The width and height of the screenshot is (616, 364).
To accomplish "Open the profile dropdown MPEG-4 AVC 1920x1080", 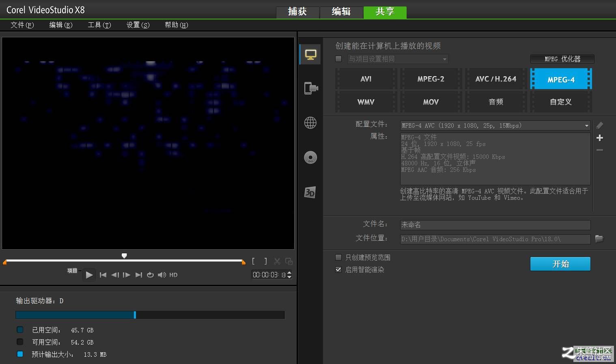I will point(495,126).
